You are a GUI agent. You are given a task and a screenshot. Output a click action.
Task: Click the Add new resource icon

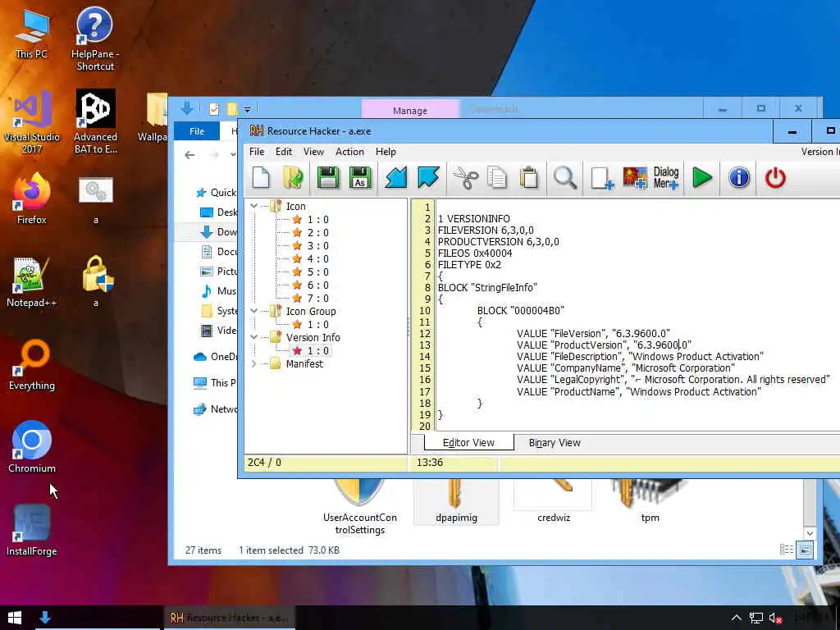coord(602,178)
